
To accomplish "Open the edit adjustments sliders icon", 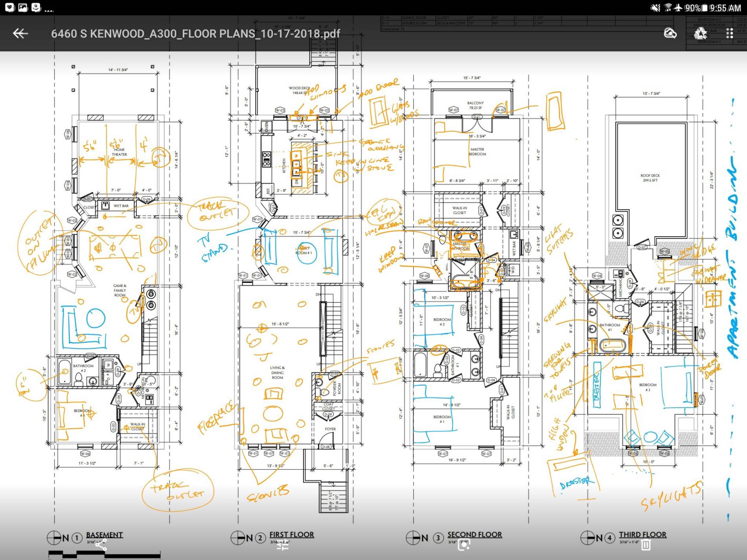I will 283,545.
